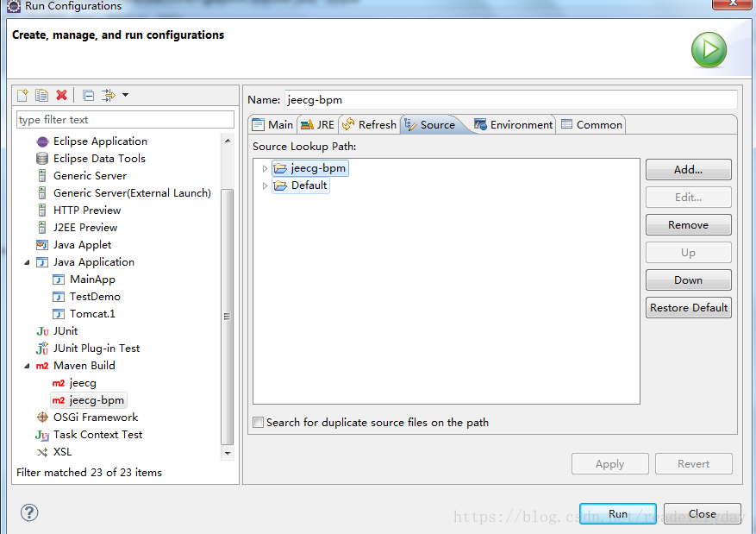Click the Run button

[617, 514]
